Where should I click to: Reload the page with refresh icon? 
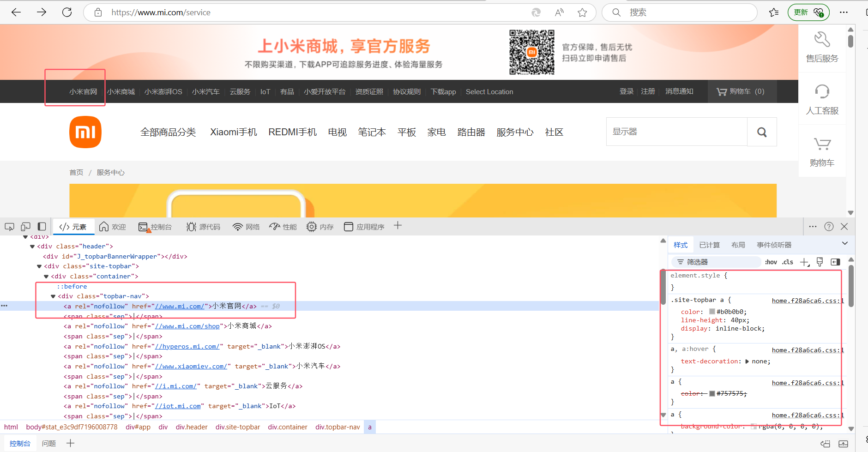67,12
